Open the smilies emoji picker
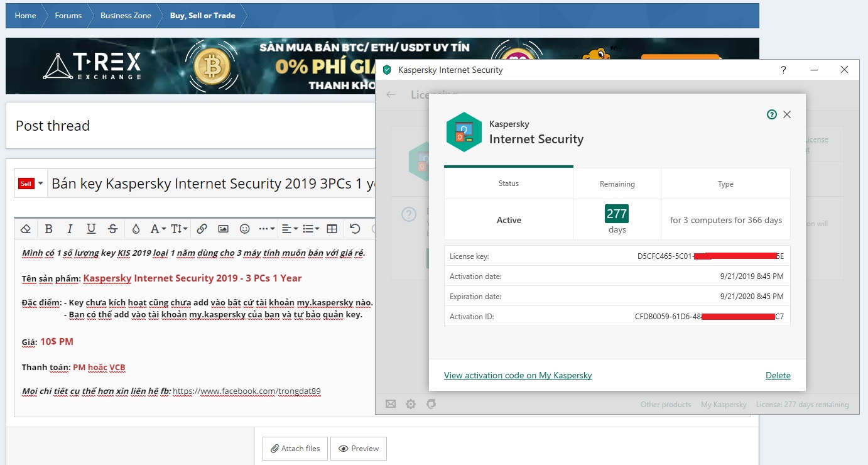The image size is (868, 465). 245,229
